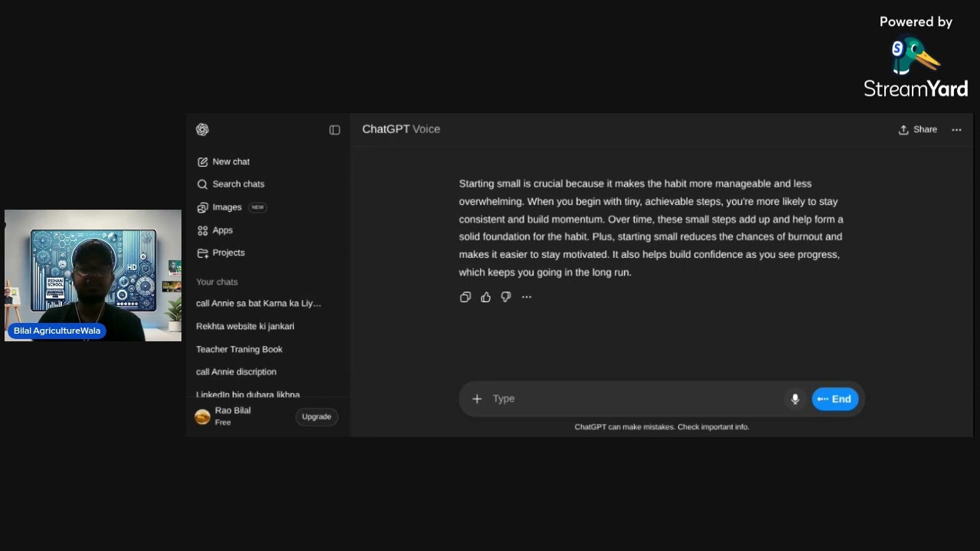Click the Share button
This screenshot has height=551, width=980.
pyautogui.click(x=917, y=129)
